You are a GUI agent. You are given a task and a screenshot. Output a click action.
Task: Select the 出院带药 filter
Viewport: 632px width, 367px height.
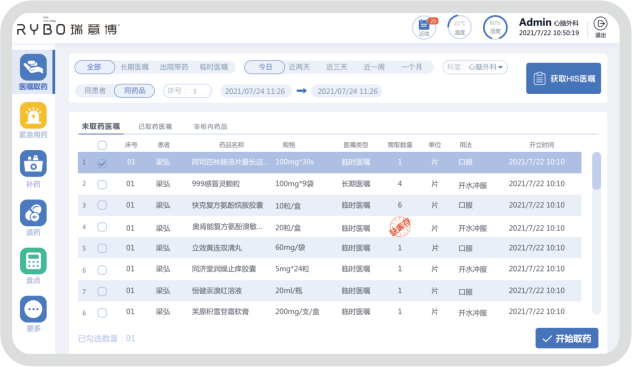(x=174, y=67)
